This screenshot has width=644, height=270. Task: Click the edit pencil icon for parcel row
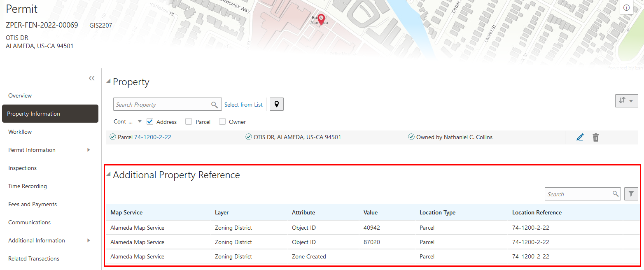[x=580, y=137]
